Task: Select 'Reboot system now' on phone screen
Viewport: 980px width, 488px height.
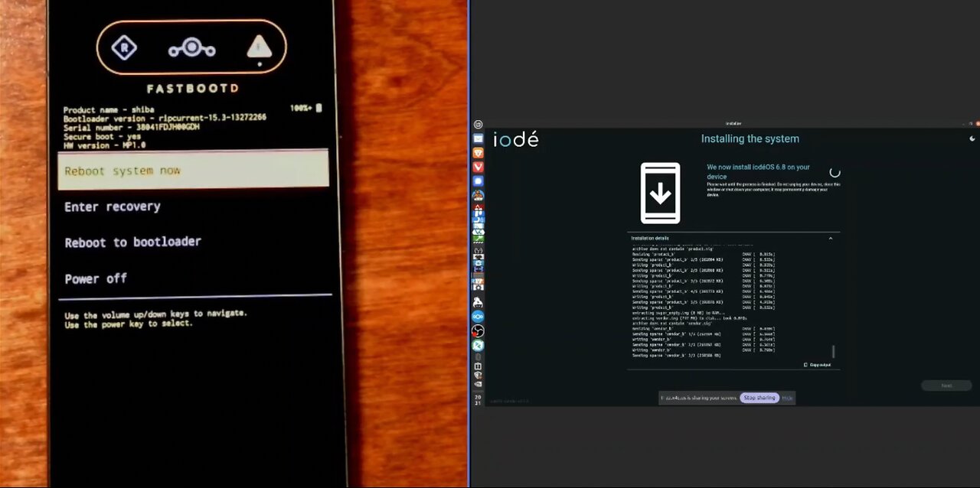Action: (x=194, y=171)
